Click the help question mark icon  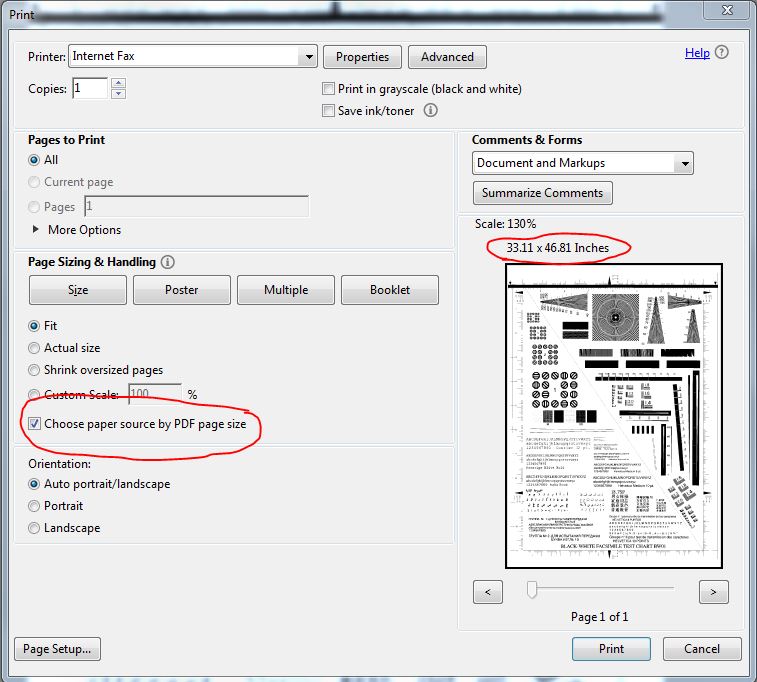[722, 54]
